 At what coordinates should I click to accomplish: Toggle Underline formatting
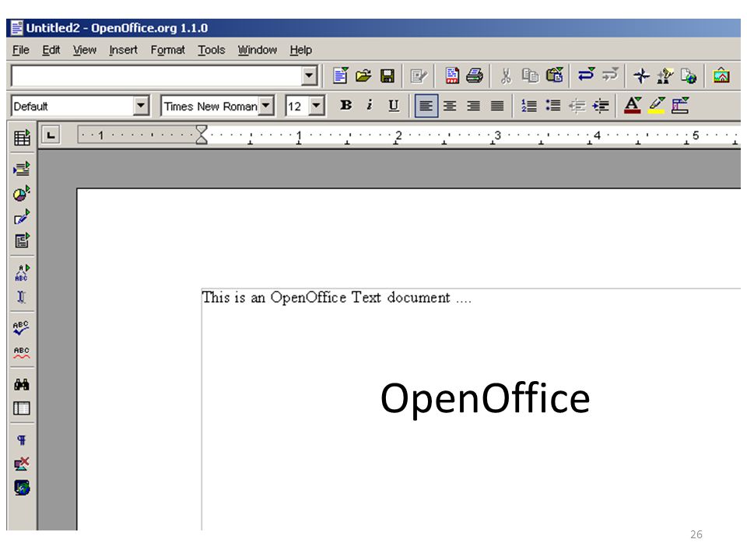coord(394,105)
